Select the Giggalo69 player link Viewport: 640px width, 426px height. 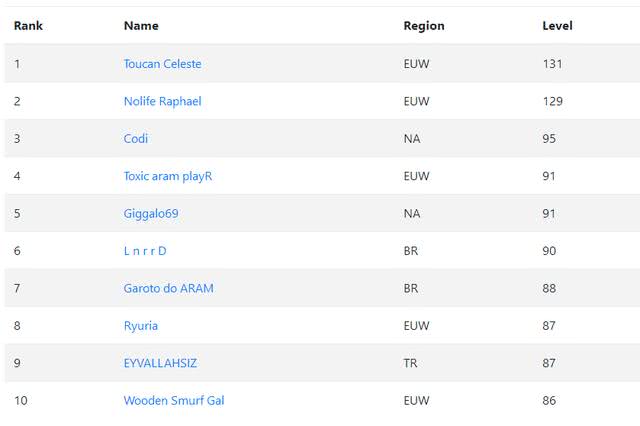tap(151, 214)
